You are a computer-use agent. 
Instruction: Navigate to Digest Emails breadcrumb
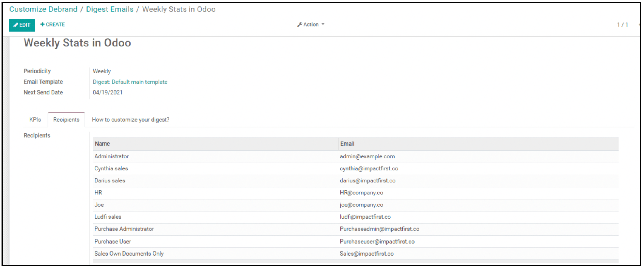[x=109, y=9]
